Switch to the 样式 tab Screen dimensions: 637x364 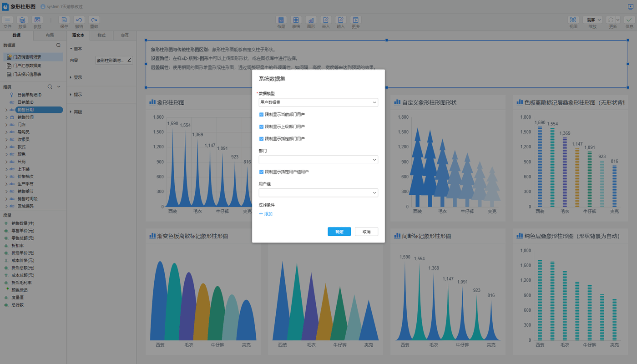click(x=101, y=35)
